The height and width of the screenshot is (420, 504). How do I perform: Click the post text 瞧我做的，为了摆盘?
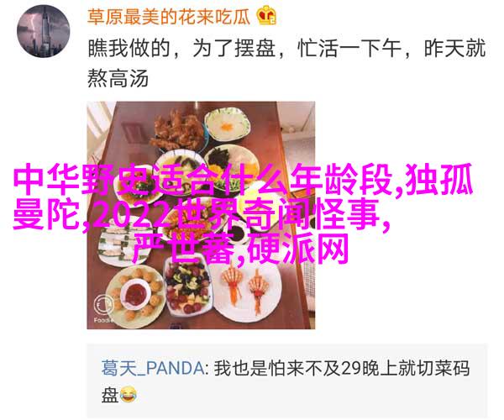coord(181,49)
